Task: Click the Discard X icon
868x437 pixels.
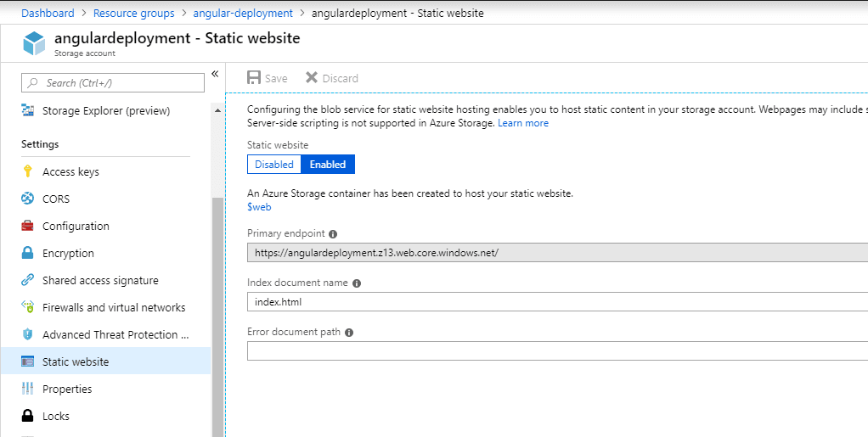Action: 312,78
